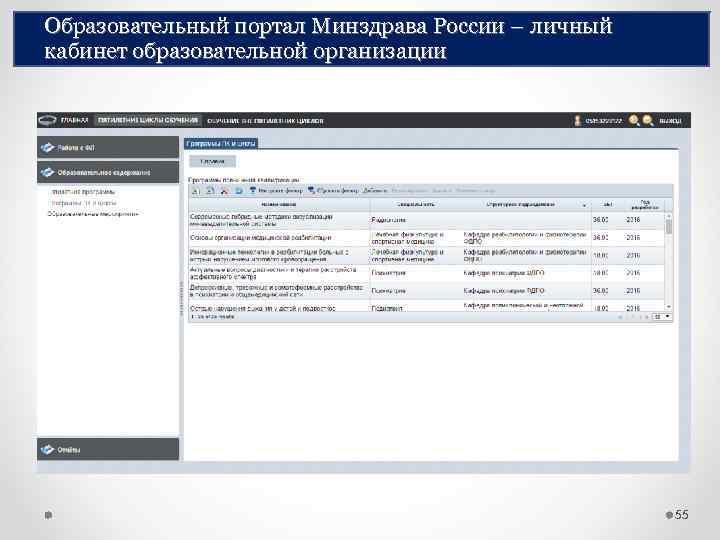Click the grid vertical scrollbar thumb
Viewport: 720px width, 540px height.
click(669, 226)
